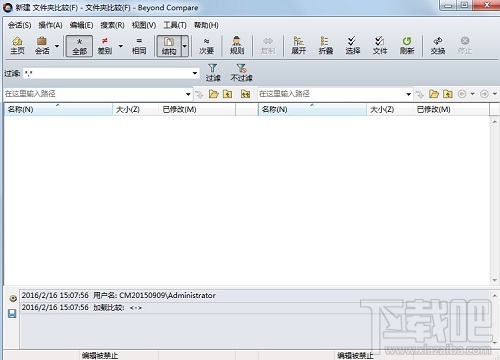Click the right folder path input field
This screenshot has width=500, height=360.
(x=332, y=94)
